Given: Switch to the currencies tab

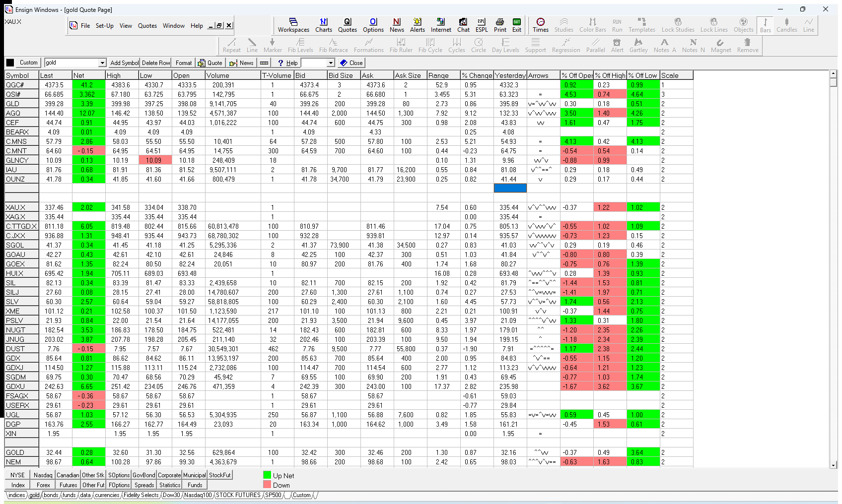Looking at the screenshot, I should (x=107, y=495).
